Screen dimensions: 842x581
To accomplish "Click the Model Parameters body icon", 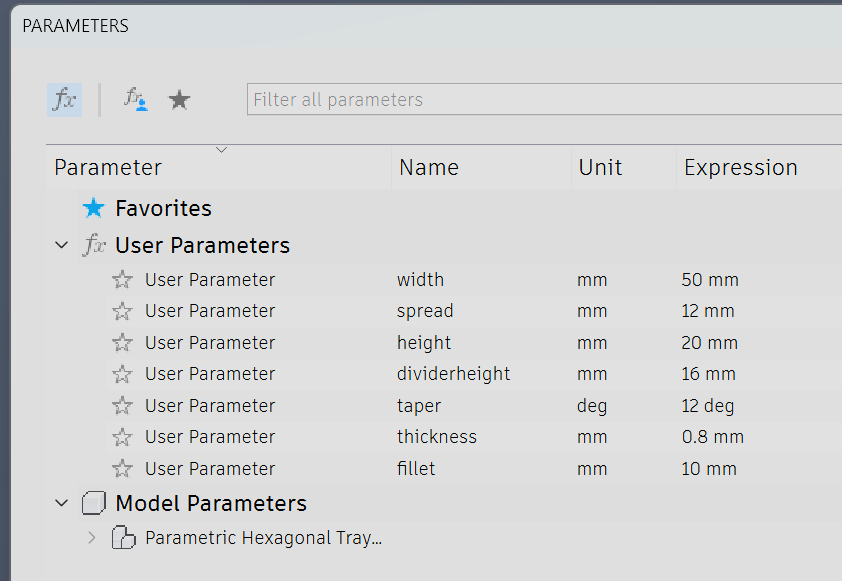I will pos(94,503).
